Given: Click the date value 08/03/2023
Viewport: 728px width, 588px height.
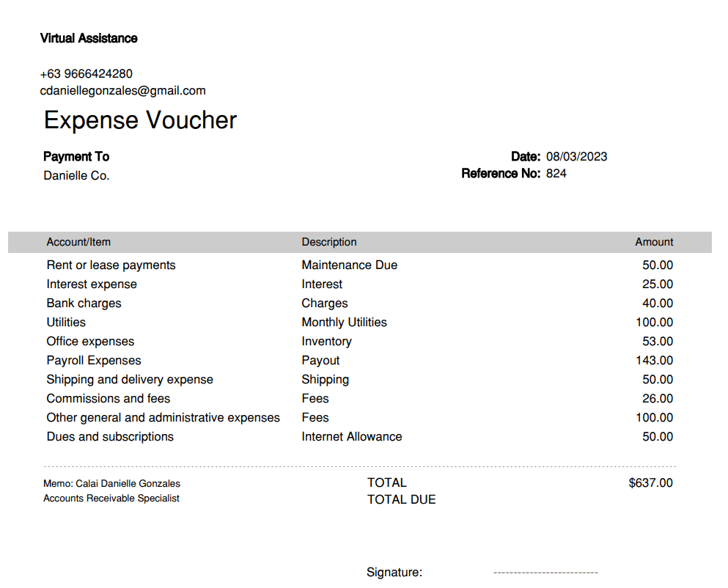Looking at the screenshot, I should (577, 156).
